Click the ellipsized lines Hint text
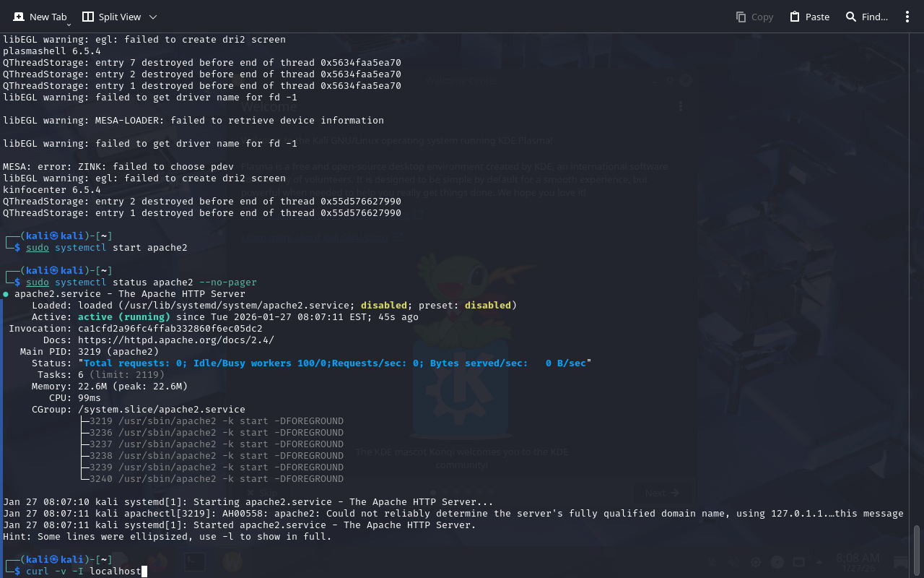This screenshot has width=924, height=578. click(167, 537)
